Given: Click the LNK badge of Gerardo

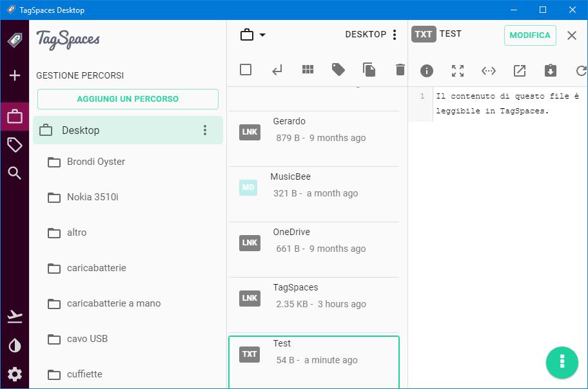Looking at the screenshot, I should [250, 132].
